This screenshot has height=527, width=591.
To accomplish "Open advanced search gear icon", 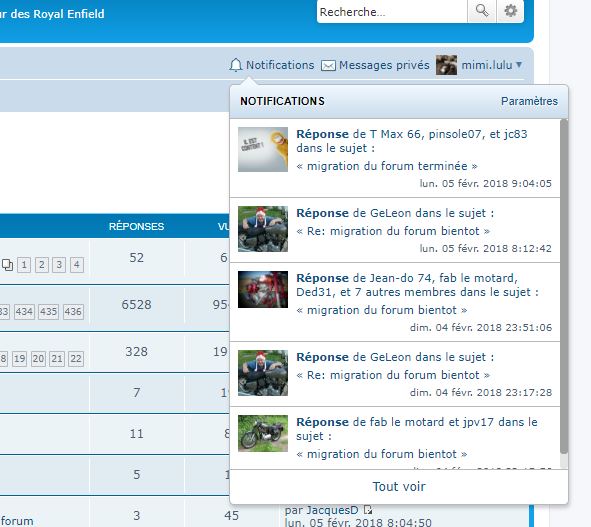I will coord(510,11).
